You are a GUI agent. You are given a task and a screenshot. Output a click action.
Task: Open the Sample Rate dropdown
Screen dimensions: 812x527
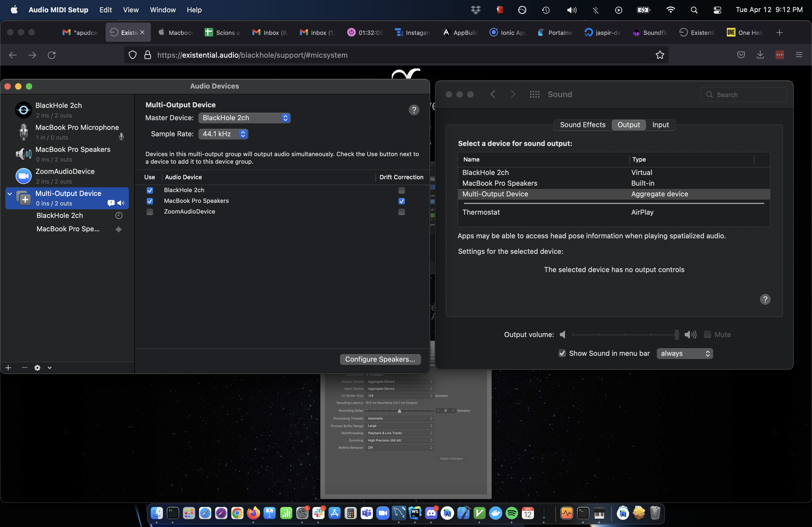point(223,134)
